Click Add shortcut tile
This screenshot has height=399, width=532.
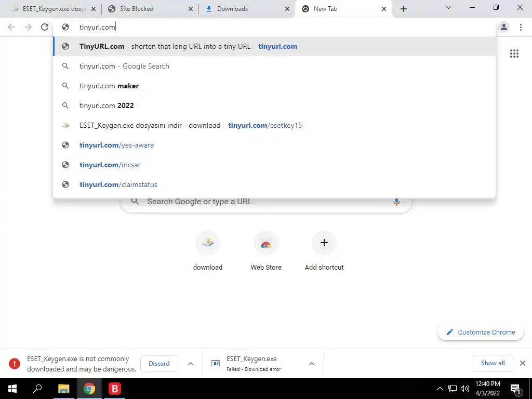coord(324,251)
